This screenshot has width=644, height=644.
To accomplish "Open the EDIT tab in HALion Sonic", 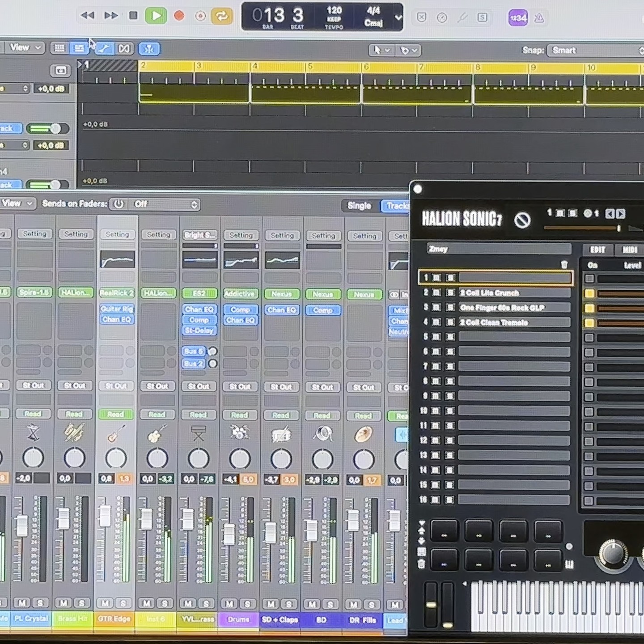I will tap(597, 250).
